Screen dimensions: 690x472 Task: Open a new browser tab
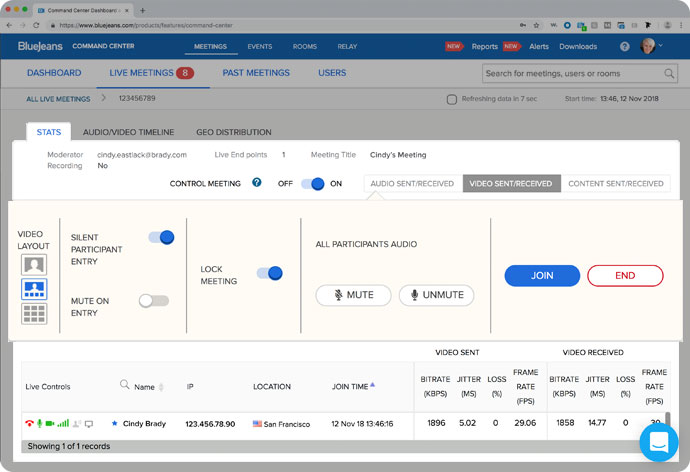142,10
